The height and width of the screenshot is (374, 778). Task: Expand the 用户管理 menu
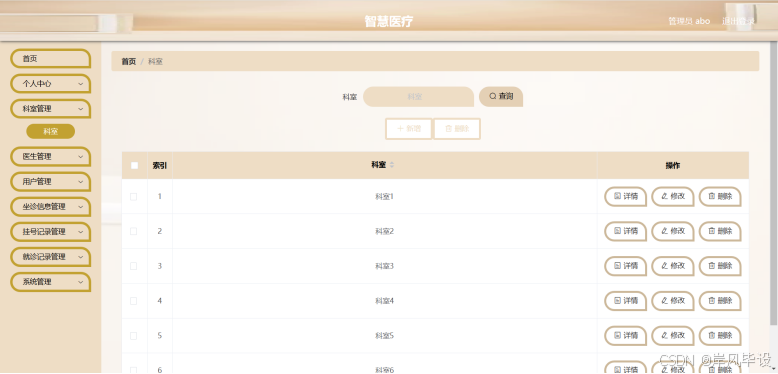[x=51, y=182]
